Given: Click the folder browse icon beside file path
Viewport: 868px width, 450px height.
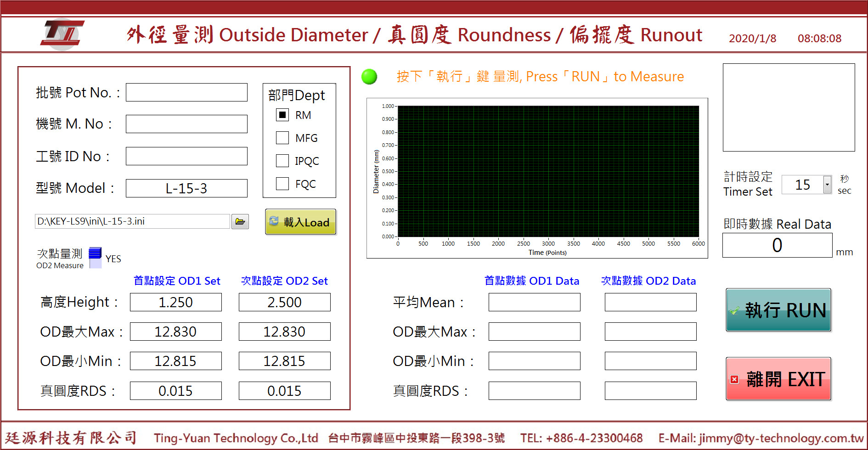Looking at the screenshot, I should click(240, 222).
